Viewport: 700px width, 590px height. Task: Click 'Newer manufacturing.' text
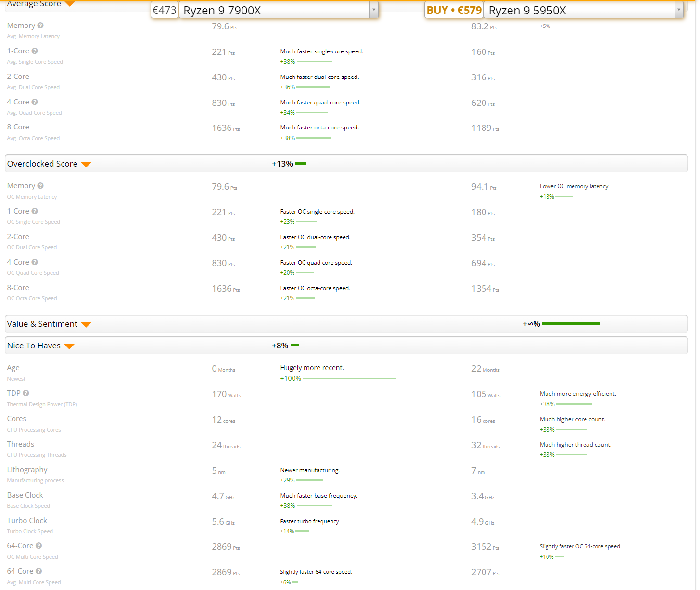coord(310,470)
